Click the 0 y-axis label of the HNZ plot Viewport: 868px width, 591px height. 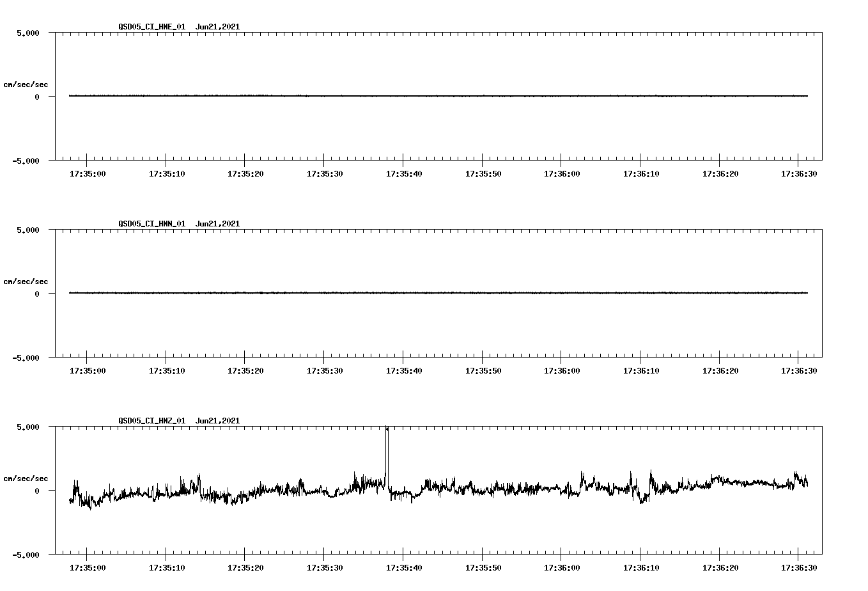37,491
